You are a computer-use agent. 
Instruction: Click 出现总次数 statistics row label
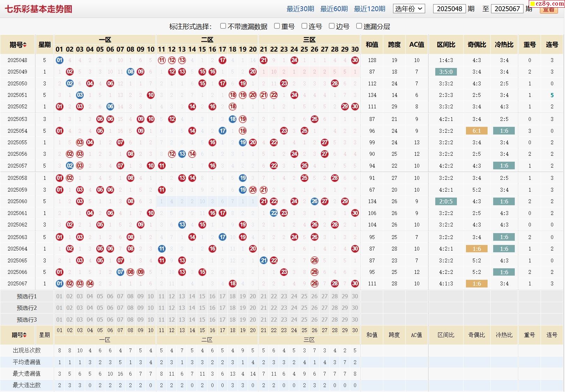coord(27,351)
